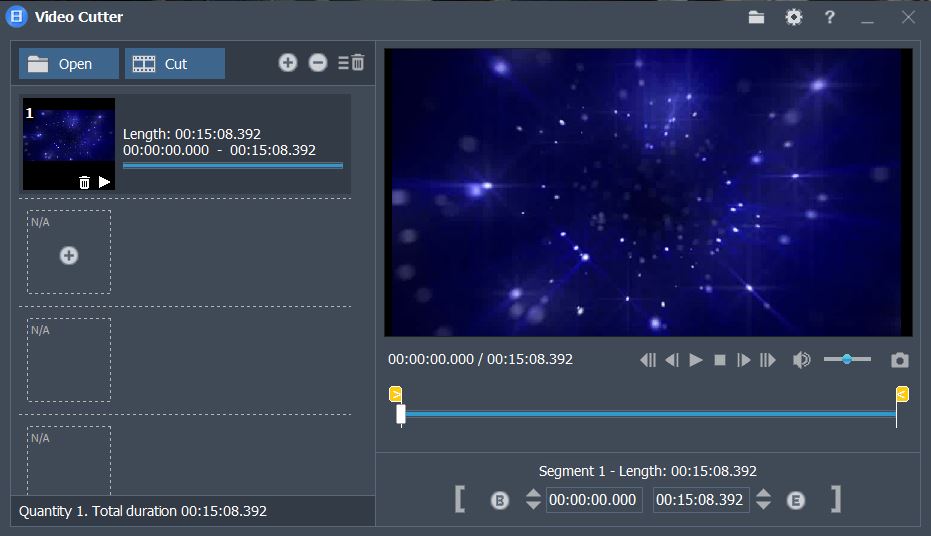Adjust the volume slider
This screenshot has width=931, height=536.
tap(847, 359)
